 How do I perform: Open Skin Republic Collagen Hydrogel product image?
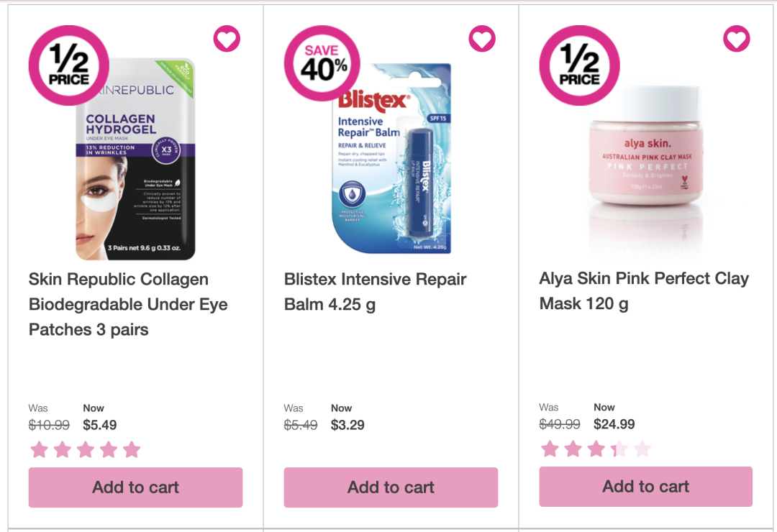(x=135, y=158)
